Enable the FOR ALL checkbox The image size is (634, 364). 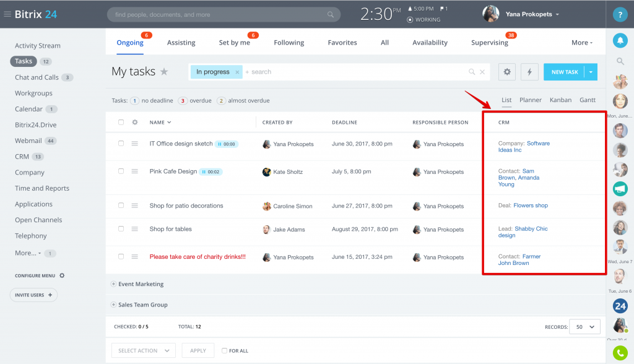[x=224, y=350]
